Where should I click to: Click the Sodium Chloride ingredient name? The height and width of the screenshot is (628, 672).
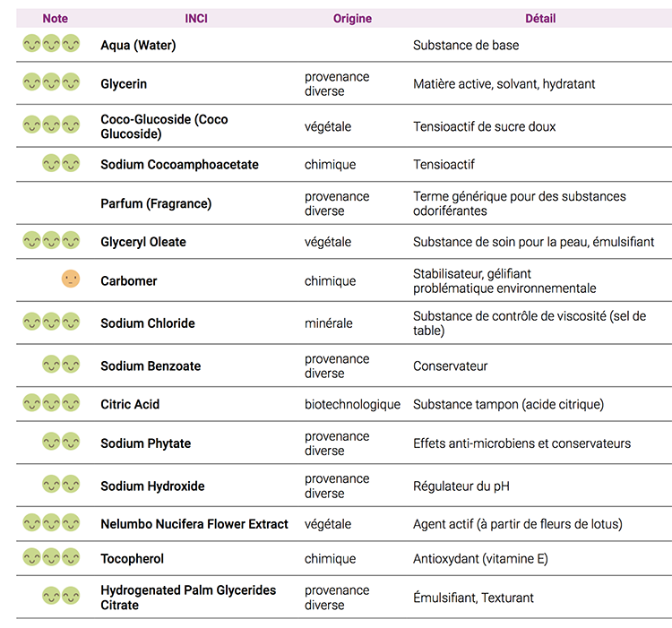147,323
